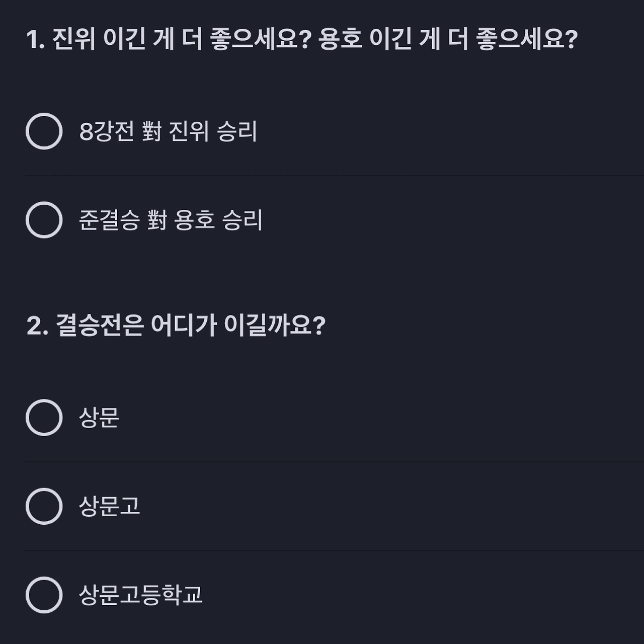Select the "8강전 對 진위 승리" radio button
644x644 pixels.
point(44,131)
